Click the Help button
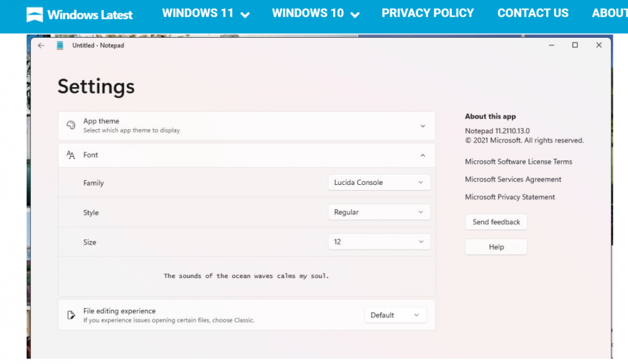 coord(496,247)
